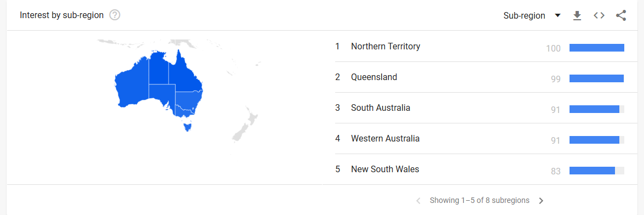Click Western Australia on the map

coord(133,87)
